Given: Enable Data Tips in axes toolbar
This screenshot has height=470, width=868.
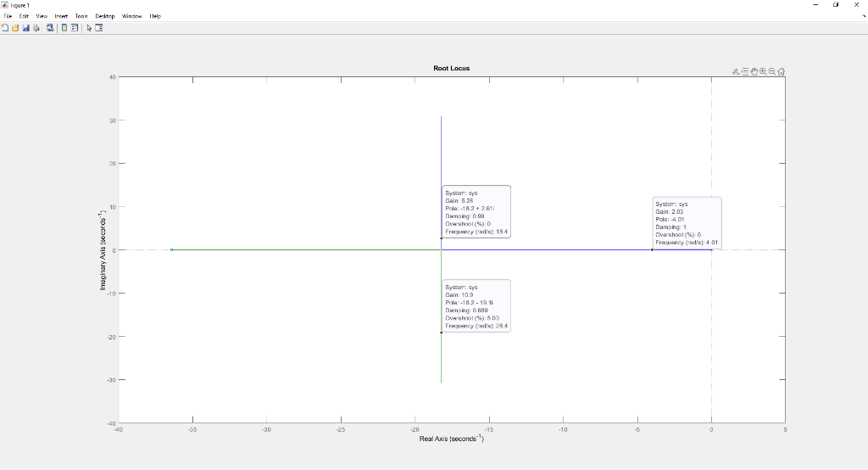Looking at the screenshot, I should click(745, 71).
